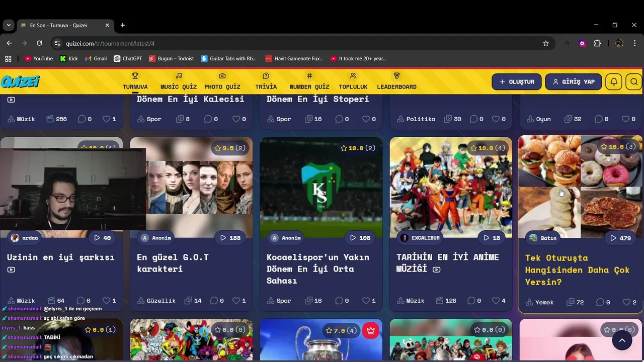Click item count 72 on food card
The image size is (644, 362).
click(575, 302)
